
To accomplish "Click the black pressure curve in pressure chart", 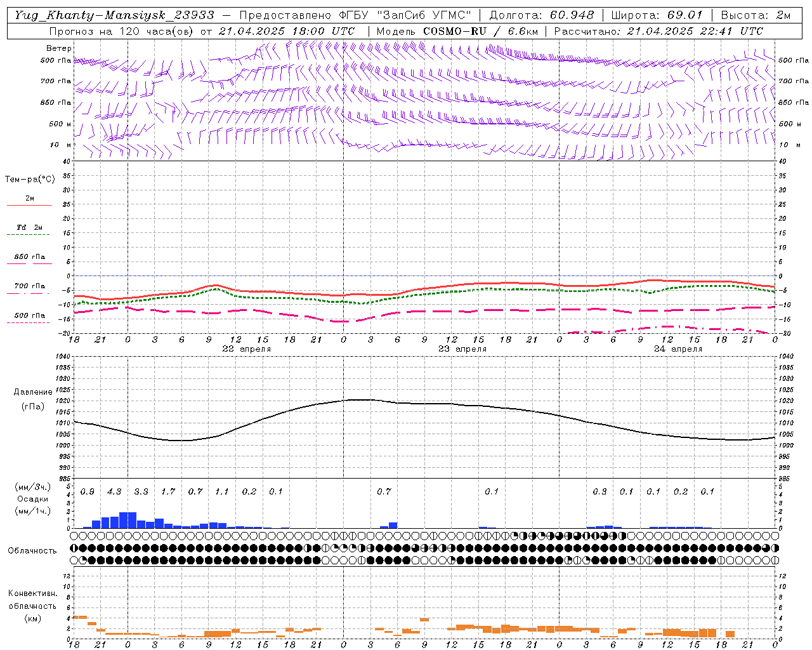I will coord(424,404).
